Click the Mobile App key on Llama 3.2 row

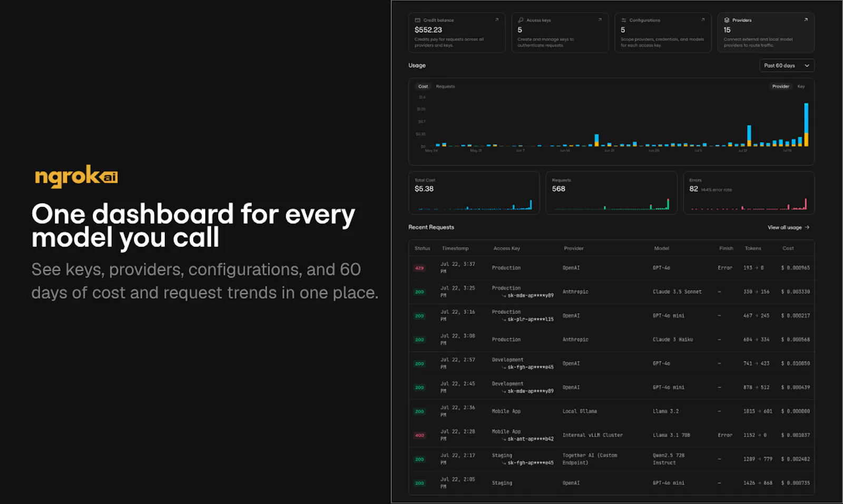pos(506,411)
